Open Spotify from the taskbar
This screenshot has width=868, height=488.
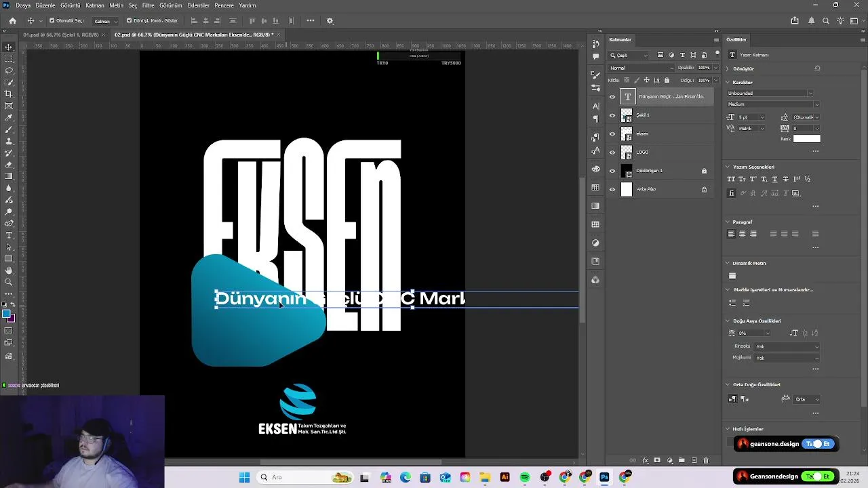click(525, 477)
